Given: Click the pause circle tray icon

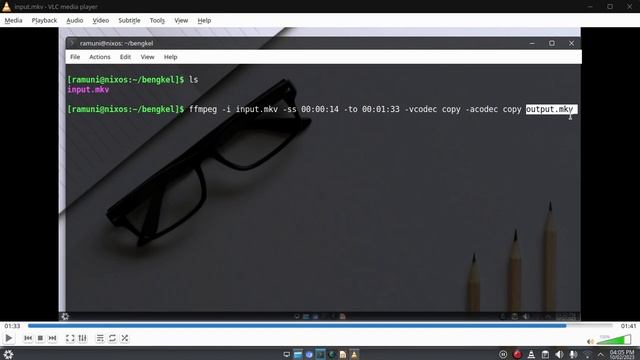Looking at the screenshot, I should point(503,354).
